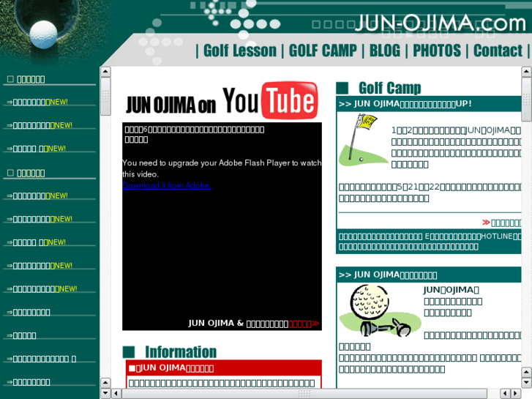The height and width of the screenshot is (399, 532).
Task: Go to the BLOG page
Action: [x=385, y=51]
